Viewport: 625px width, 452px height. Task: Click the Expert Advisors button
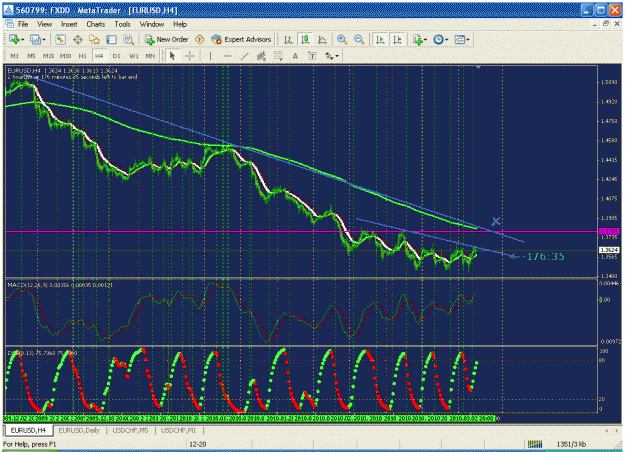coord(242,39)
